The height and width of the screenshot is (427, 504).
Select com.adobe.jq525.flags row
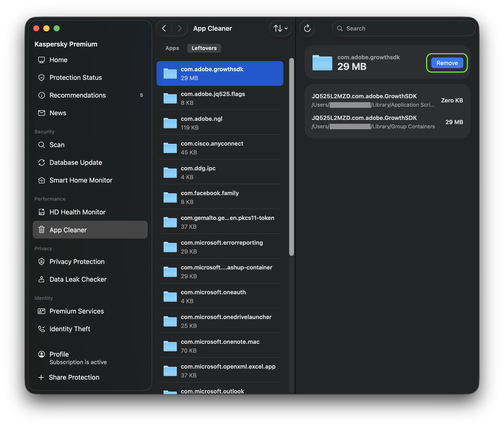(x=220, y=98)
